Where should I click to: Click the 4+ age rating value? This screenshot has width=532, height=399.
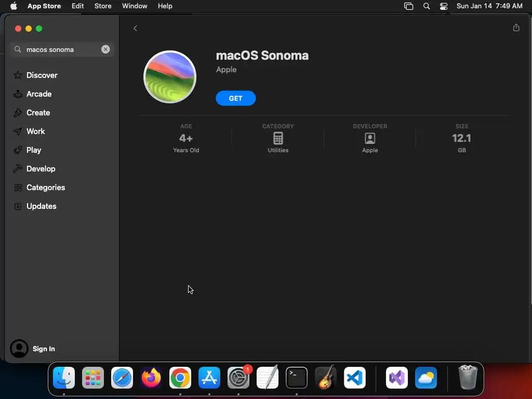186,138
